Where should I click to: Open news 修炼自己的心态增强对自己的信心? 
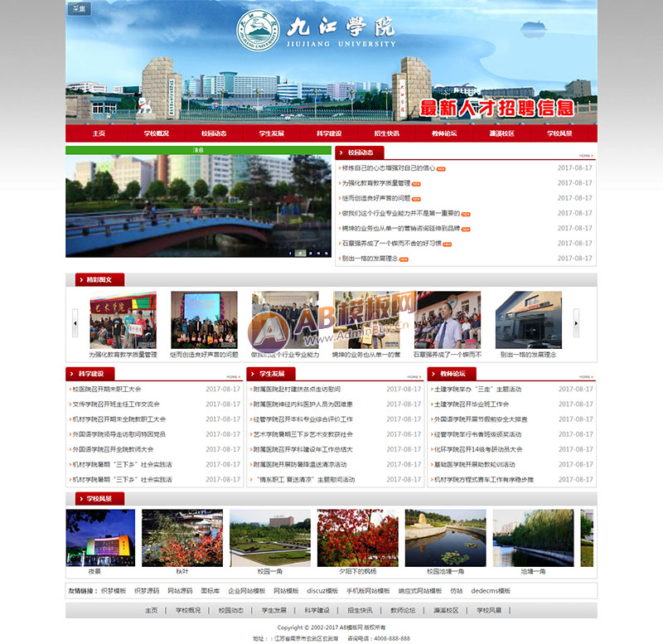coord(388,168)
